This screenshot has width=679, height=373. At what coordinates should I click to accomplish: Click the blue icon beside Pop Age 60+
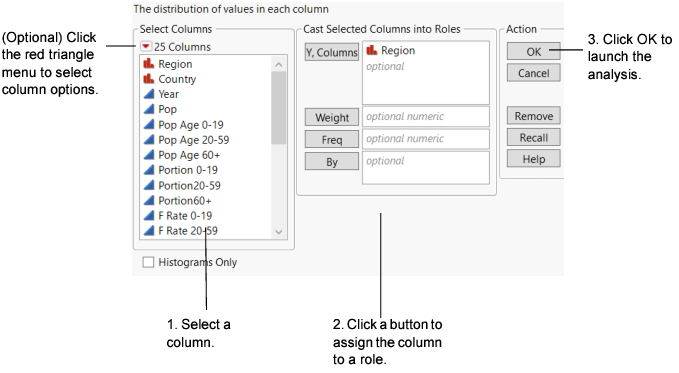[x=149, y=155]
